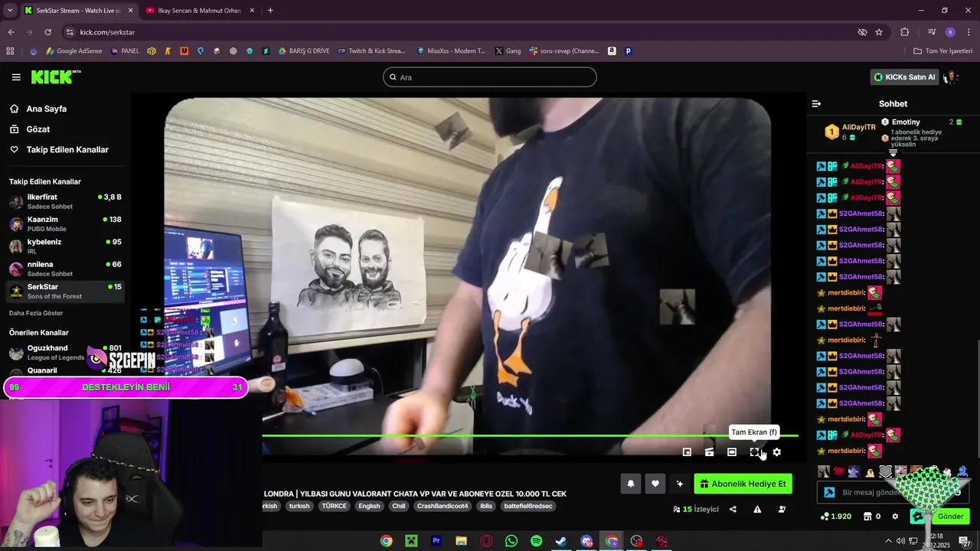
Task: Click the 1.920 channel points balance
Action: point(835,517)
